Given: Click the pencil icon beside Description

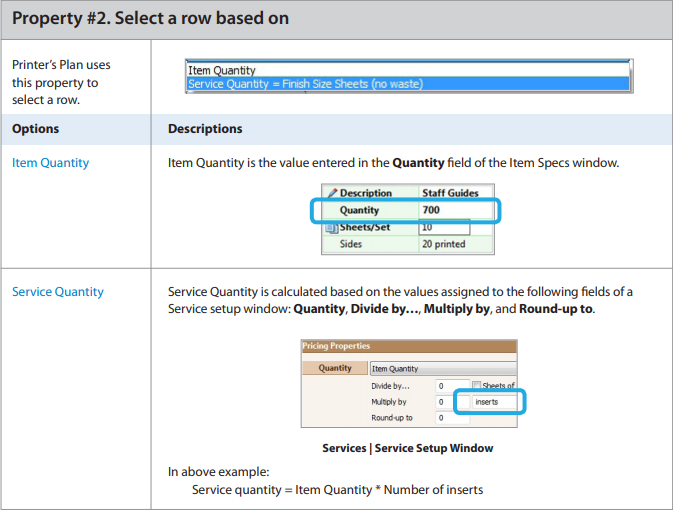Looking at the screenshot, I should pos(332,193).
